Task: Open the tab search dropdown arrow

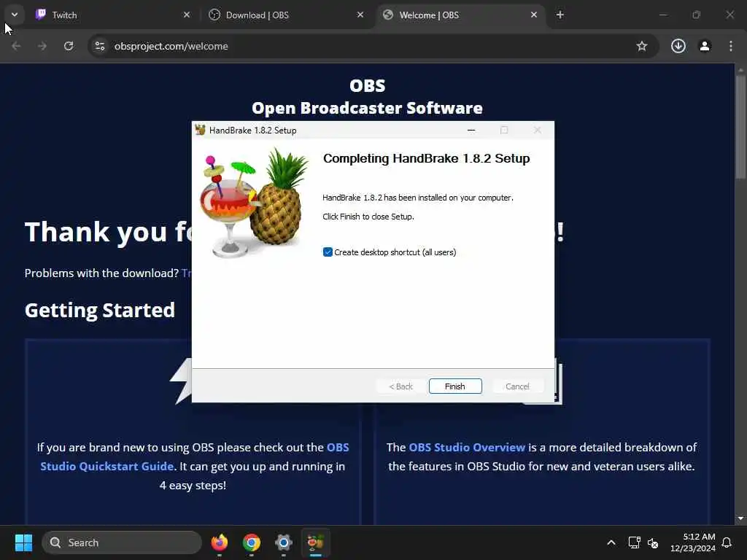Action: (15, 15)
